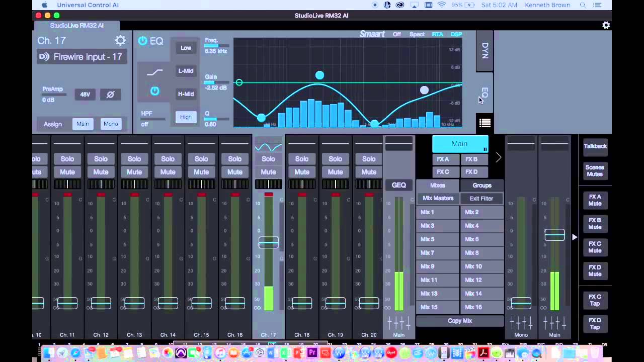Click Copy Mix

tap(460, 321)
